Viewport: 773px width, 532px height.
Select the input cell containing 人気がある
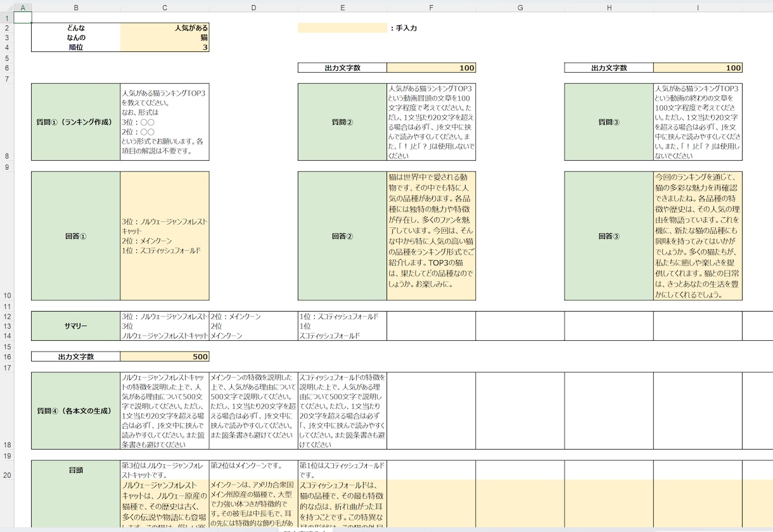click(165, 28)
